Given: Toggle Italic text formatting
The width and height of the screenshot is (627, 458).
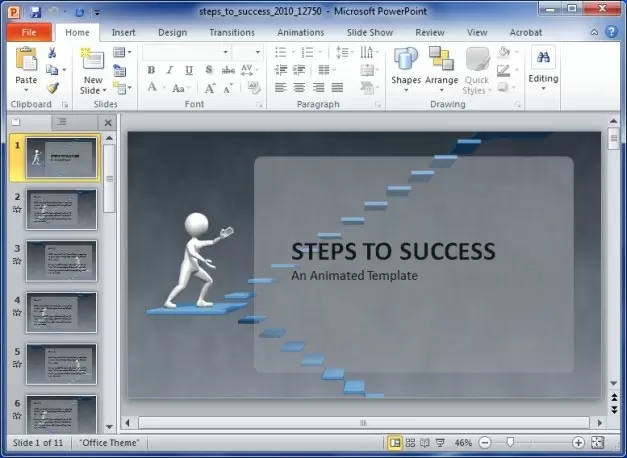Looking at the screenshot, I should coord(169,70).
